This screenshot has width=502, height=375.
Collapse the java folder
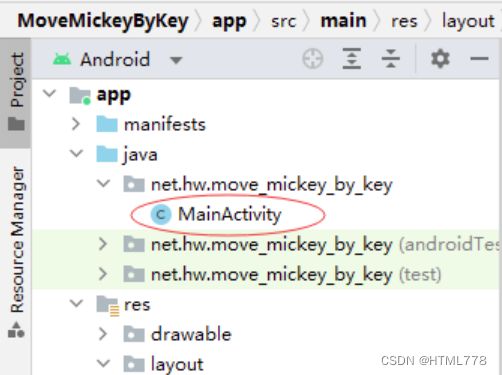tap(76, 153)
